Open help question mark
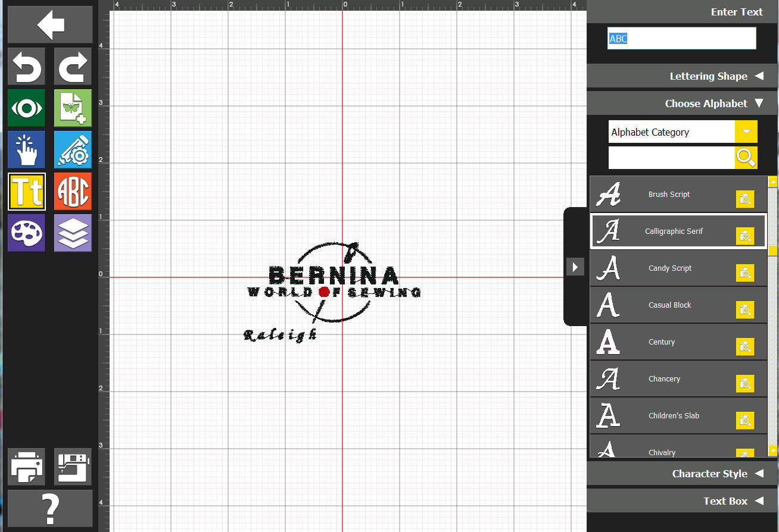The image size is (779, 532). click(50, 508)
